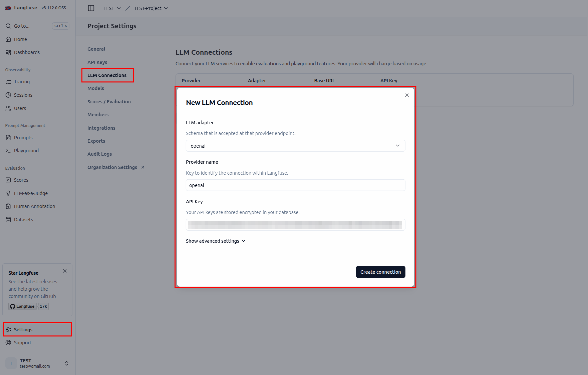Image resolution: width=588 pixels, height=375 pixels.
Task: Click the Prompts document icon
Action: [x=8, y=138]
